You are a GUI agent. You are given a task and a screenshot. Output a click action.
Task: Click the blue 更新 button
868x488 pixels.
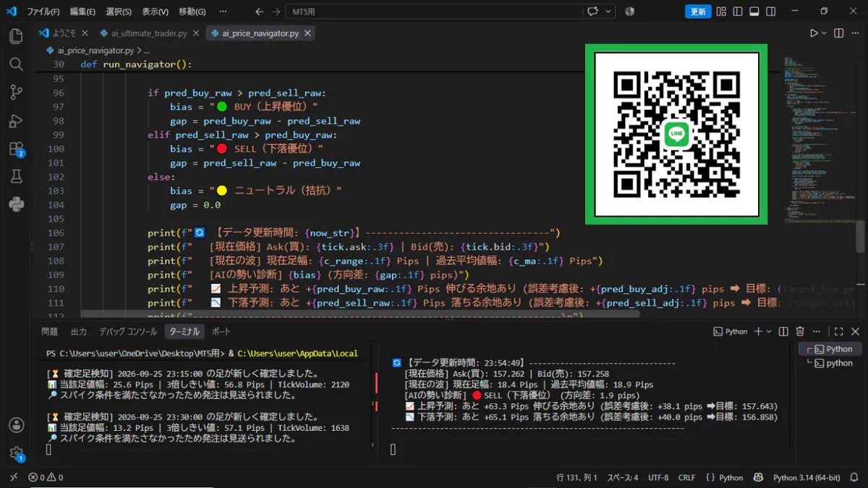698,12
